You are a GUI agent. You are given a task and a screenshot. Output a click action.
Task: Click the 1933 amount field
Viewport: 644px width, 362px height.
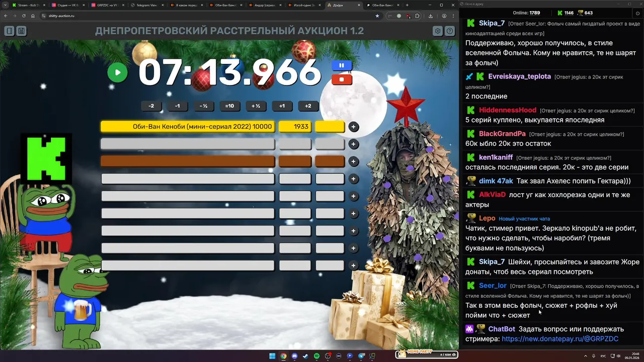(x=295, y=127)
